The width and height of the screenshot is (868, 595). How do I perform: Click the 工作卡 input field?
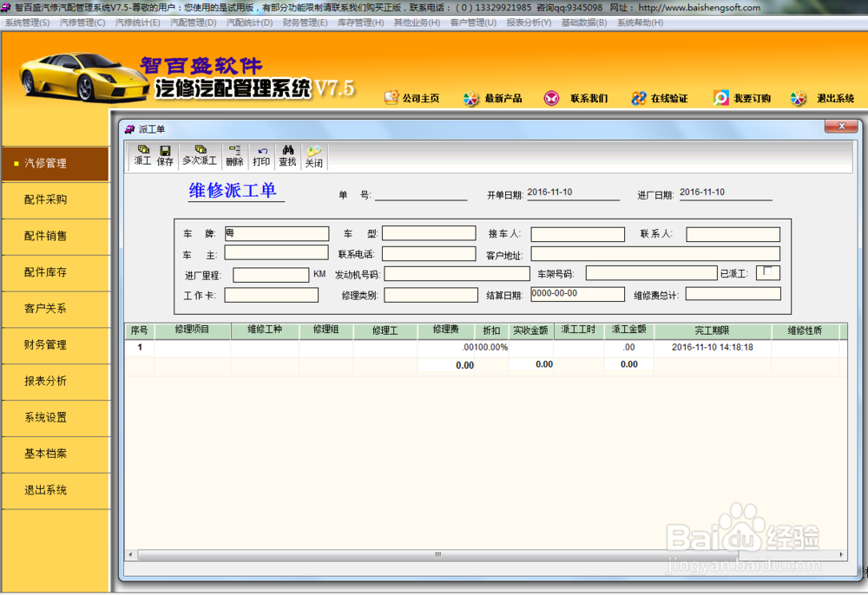[x=271, y=295]
